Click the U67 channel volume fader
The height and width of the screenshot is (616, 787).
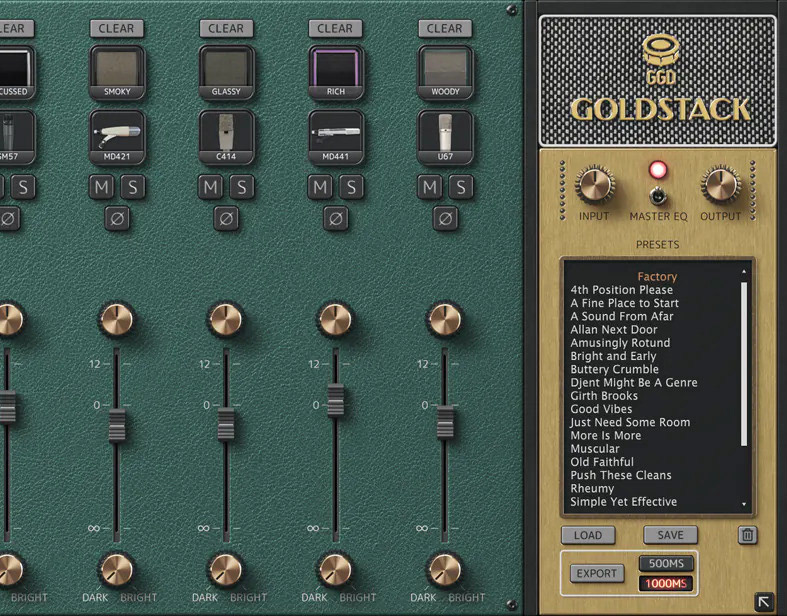pyautogui.click(x=445, y=422)
